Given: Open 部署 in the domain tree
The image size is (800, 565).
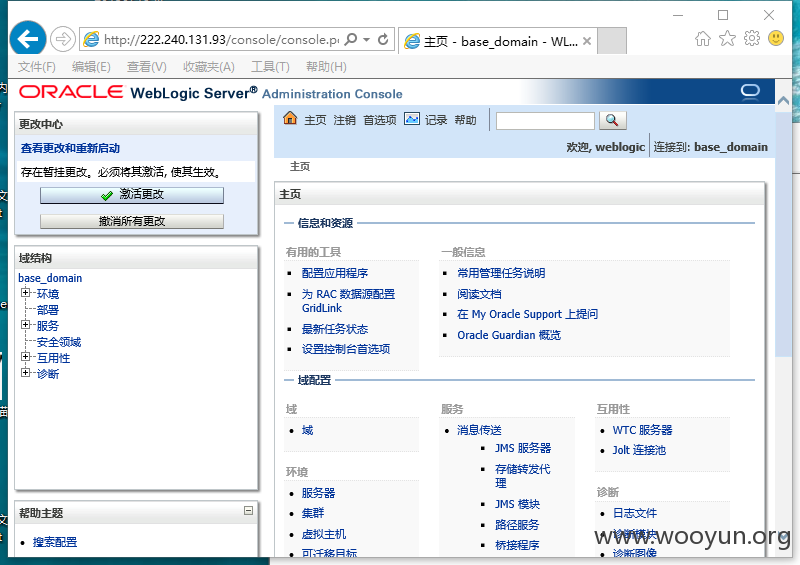Looking at the screenshot, I should [x=48, y=310].
